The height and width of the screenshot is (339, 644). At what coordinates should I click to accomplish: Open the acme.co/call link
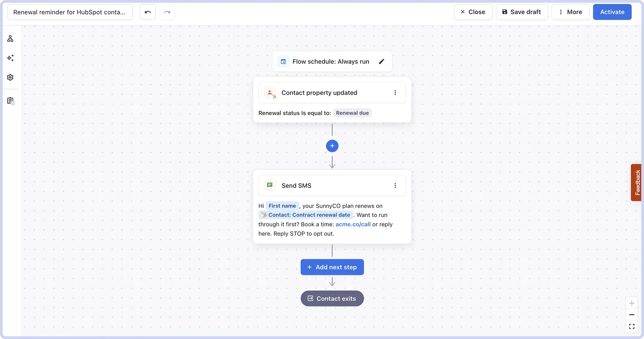point(353,224)
